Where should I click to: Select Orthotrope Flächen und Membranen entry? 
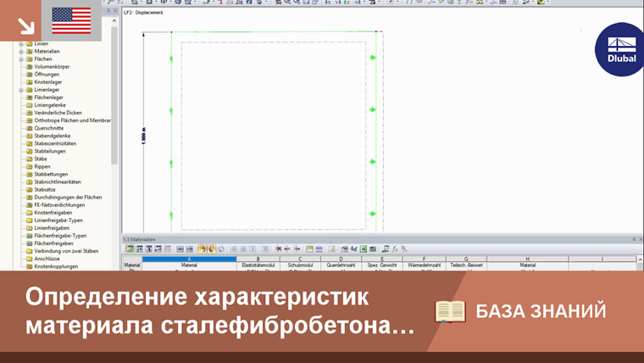72,120
